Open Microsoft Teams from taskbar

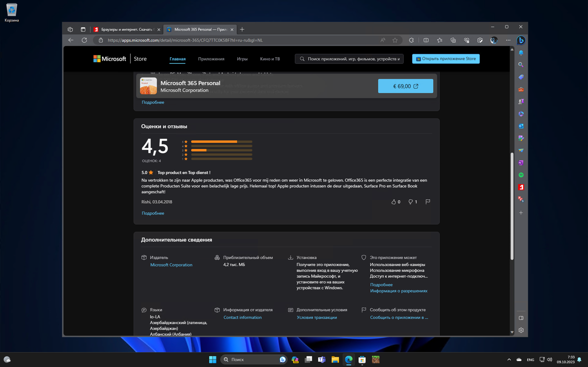(x=322, y=360)
